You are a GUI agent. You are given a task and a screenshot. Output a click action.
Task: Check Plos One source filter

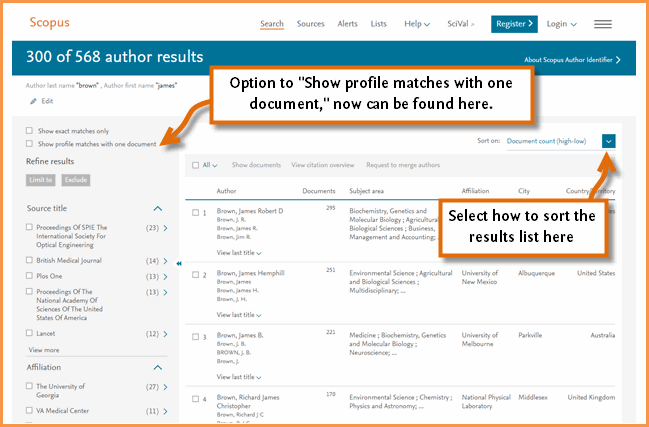29,276
